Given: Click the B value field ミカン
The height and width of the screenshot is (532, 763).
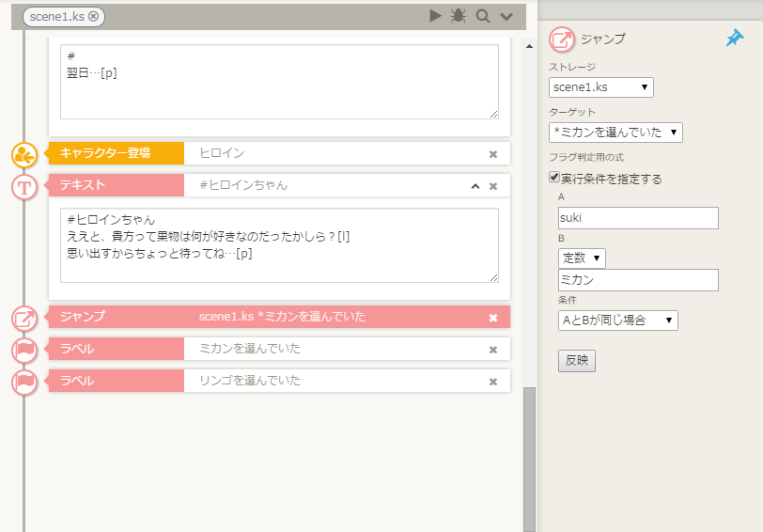Looking at the screenshot, I should tap(638, 280).
